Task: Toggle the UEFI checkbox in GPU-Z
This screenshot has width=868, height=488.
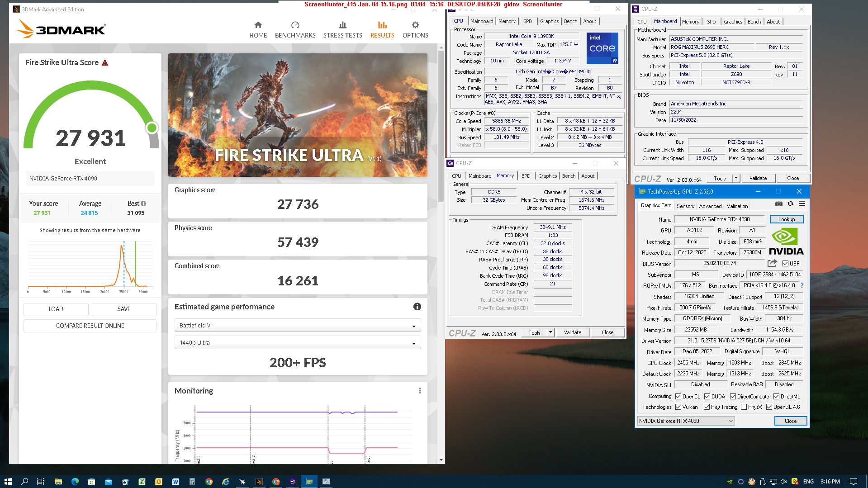Action: coord(785,264)
